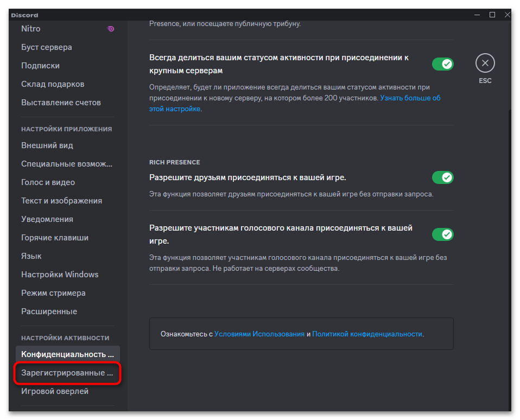
Task: Click the НАСТРОЙКИ ПРИЛОЖЕНИЯ sidebar heading
Action: [67, 129]
